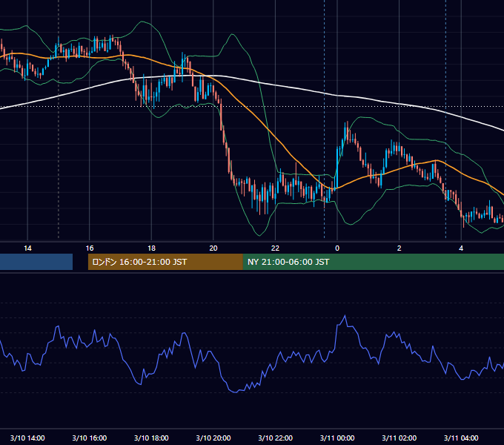Click the 20 hour label on price chart axis
Image resolution: width=504 pixels, height=445 pixels.
coord(213,248)
